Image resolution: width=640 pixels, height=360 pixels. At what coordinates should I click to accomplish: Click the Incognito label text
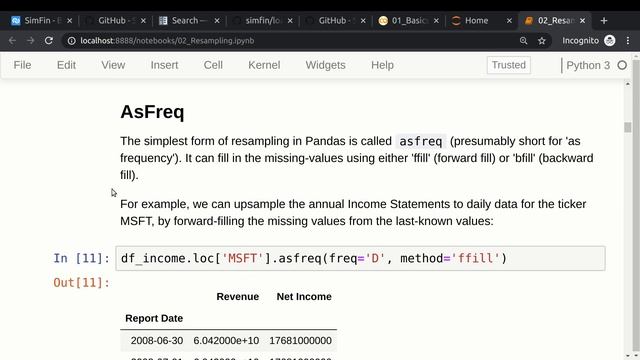coord(580,41)
